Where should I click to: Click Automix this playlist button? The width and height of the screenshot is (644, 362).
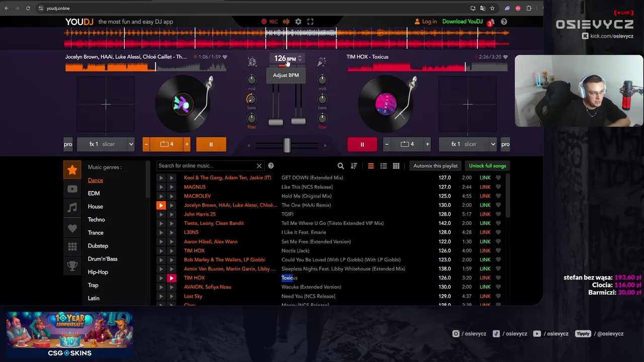click(x=435, y=166)
